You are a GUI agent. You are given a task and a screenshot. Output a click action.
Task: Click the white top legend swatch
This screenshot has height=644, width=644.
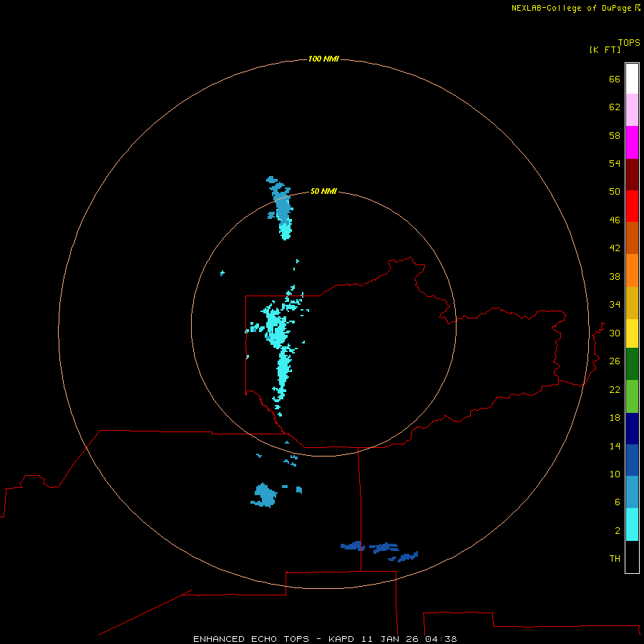coord(632,79)
